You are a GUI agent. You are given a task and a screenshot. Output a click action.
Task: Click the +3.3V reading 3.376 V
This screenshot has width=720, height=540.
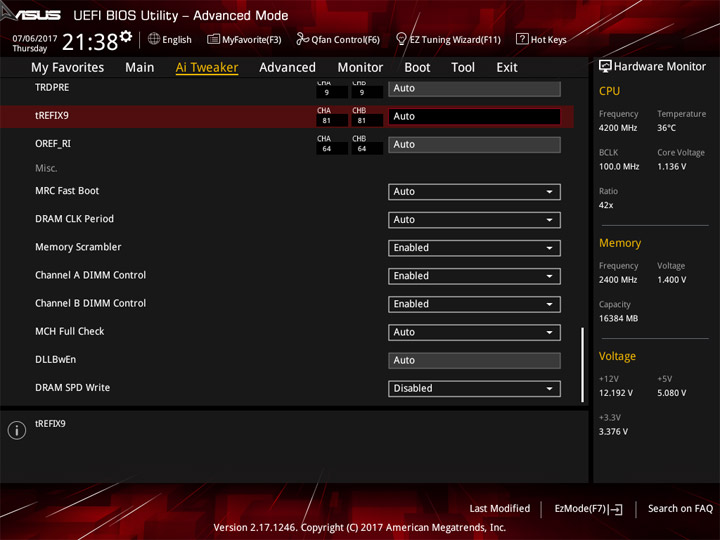tap(613, 432)
